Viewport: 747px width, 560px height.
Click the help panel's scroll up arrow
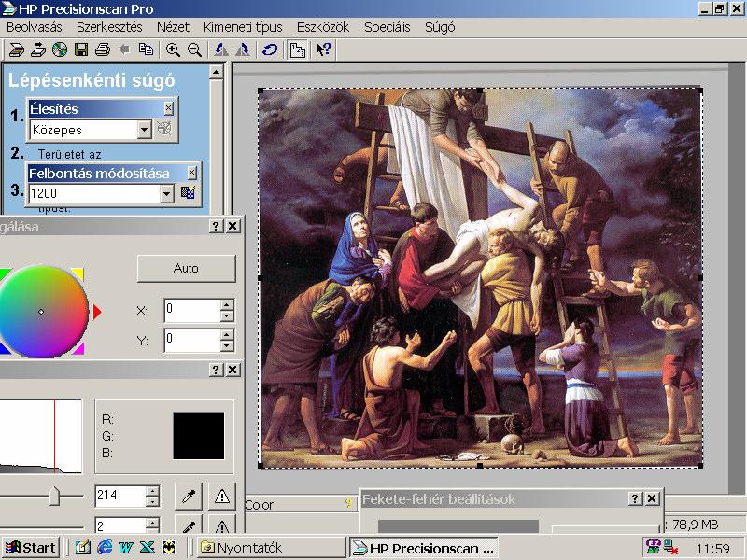tap(216, 73)
